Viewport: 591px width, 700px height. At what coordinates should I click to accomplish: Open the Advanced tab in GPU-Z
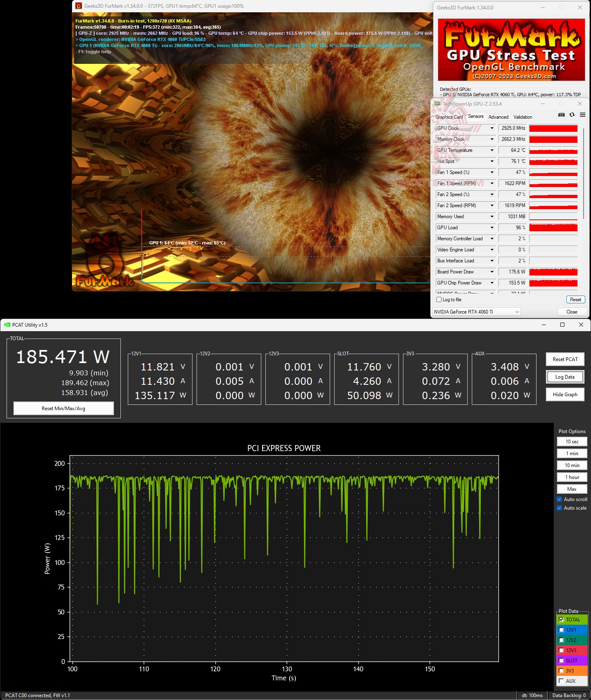[498, 117]
